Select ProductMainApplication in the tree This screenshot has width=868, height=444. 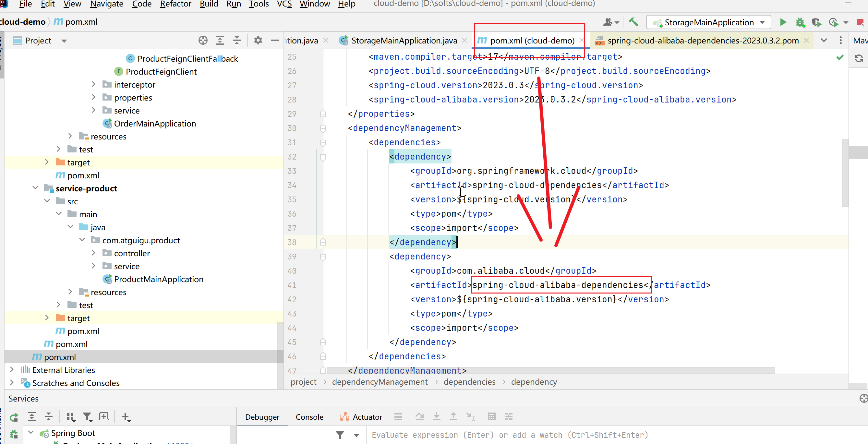click(x=158, y=279)
